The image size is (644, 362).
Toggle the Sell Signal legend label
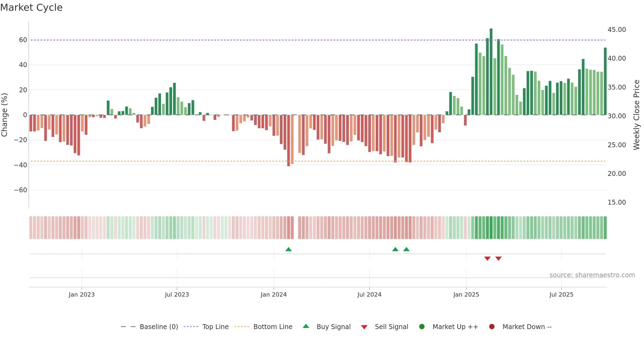tap(391, 327)
